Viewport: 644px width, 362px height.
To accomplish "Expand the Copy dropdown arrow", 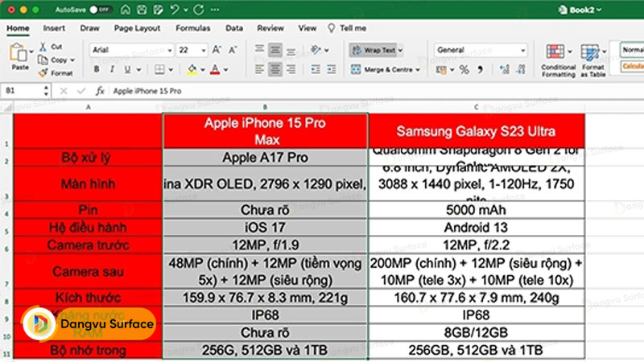I will point(72,60).
